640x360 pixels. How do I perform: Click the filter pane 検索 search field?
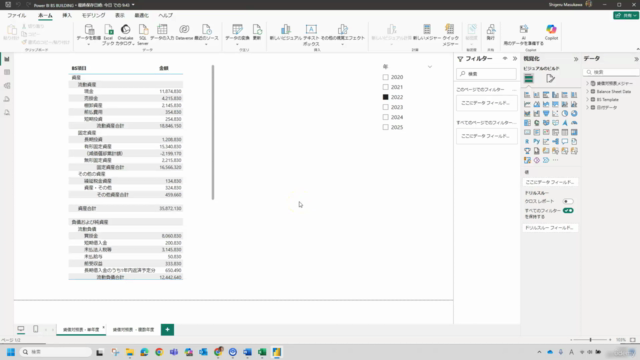point(487,74)
